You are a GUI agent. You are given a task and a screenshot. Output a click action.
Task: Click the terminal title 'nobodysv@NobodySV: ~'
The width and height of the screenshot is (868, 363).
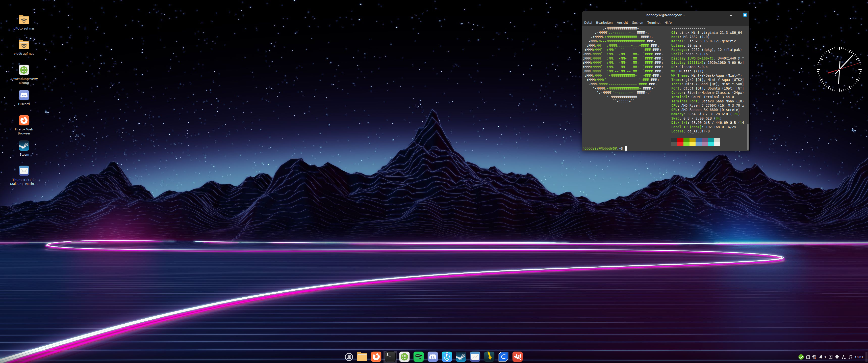pos(665,15)
